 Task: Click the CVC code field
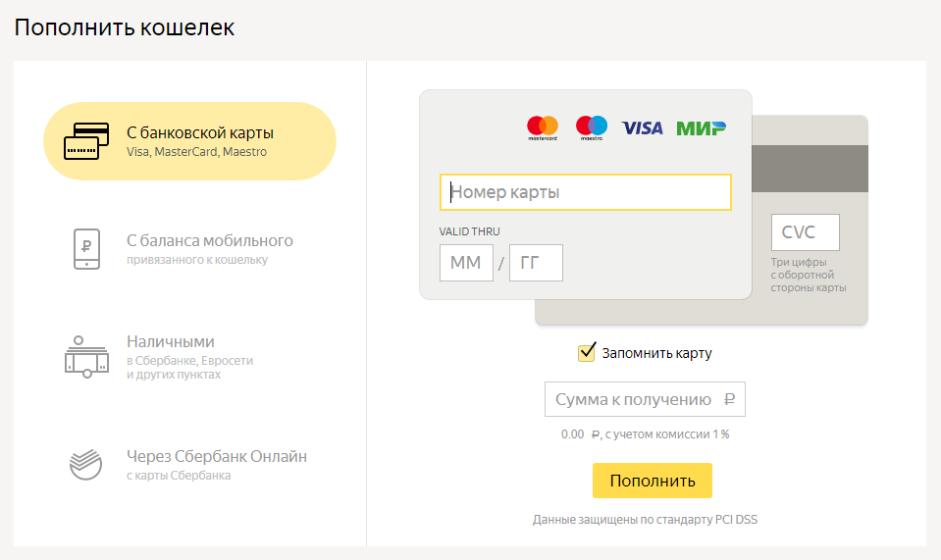(x=806, y=232)
